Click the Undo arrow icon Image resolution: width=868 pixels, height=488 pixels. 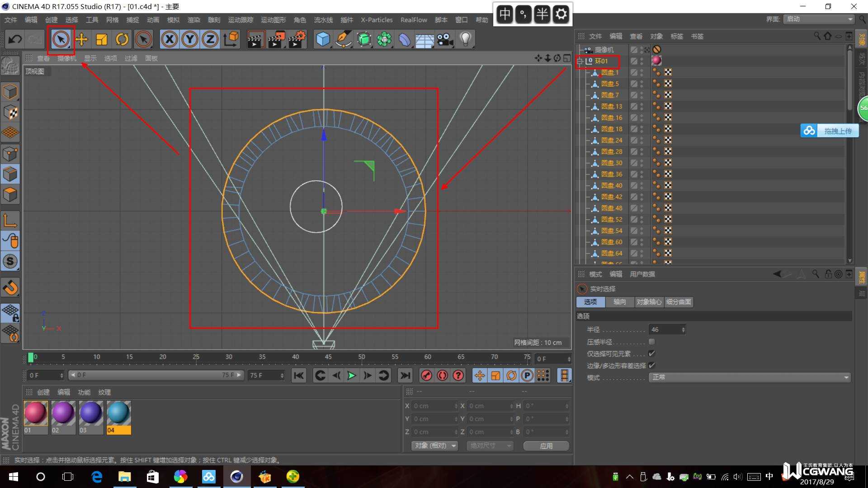pyautogui.click(x=14, y=39)
